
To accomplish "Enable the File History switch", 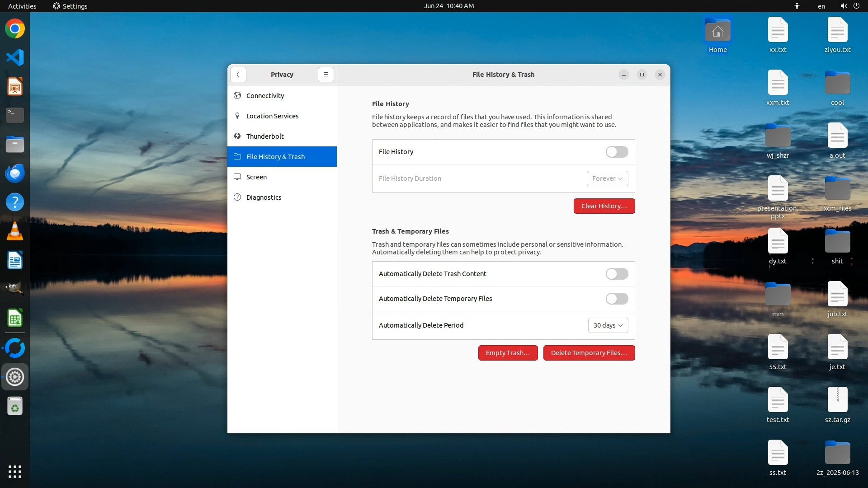I will coord(617,152).
